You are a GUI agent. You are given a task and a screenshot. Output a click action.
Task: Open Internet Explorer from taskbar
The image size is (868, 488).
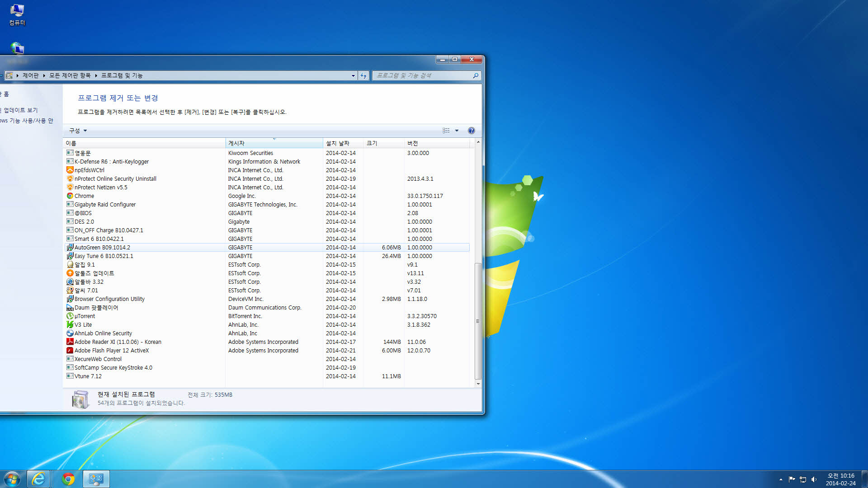[x=38, y=479]
